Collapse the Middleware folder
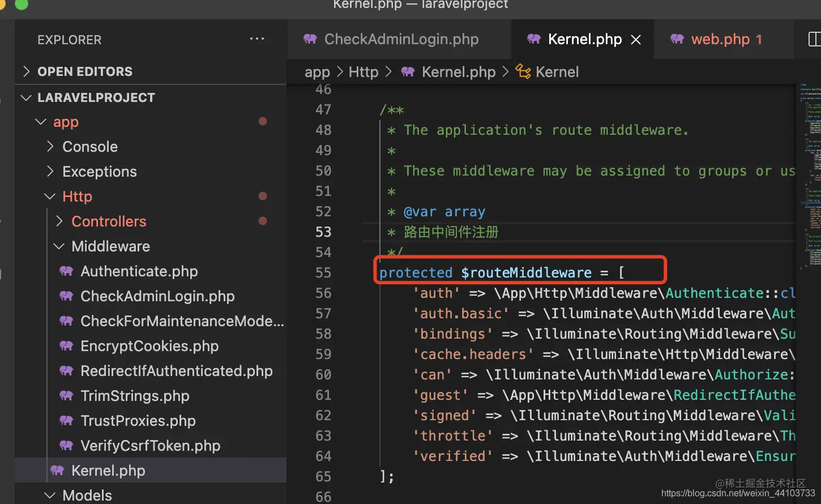Image resolution: width=821 pixels, height=504 pixels. pyautogui.click(x=59, y=246)
